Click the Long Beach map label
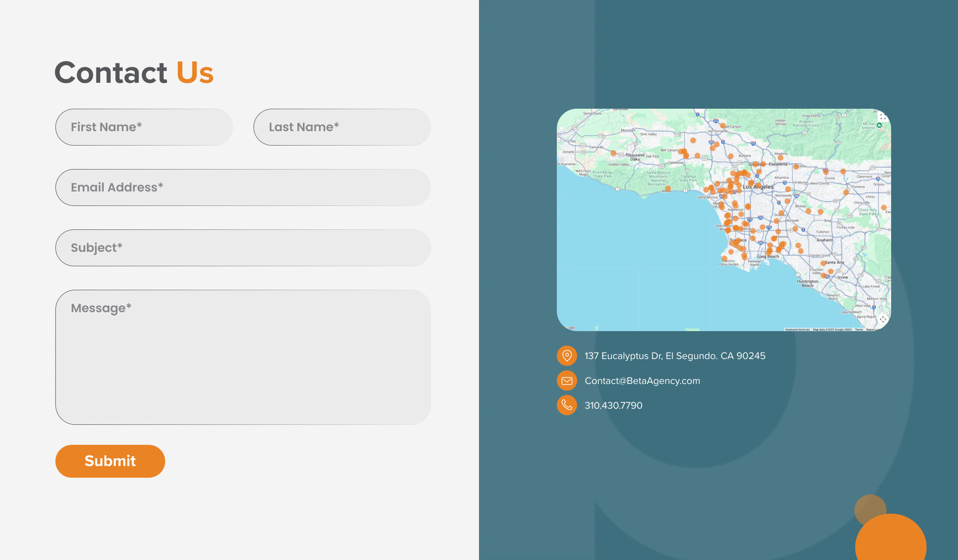 [768, 256]
